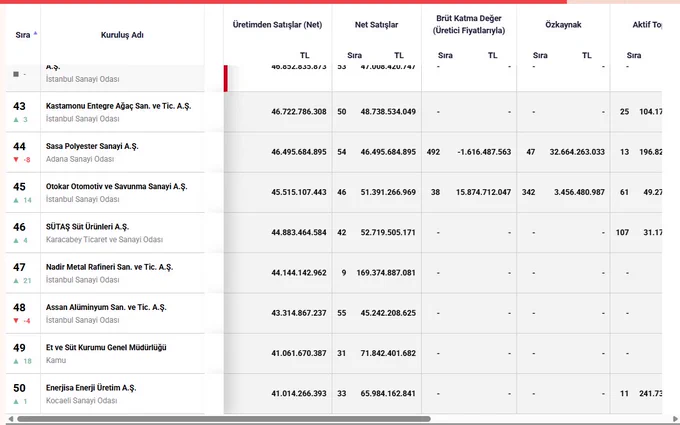680x425 pixels.
Task: Sort the table by the Sıra column
Action: point(26,35)
